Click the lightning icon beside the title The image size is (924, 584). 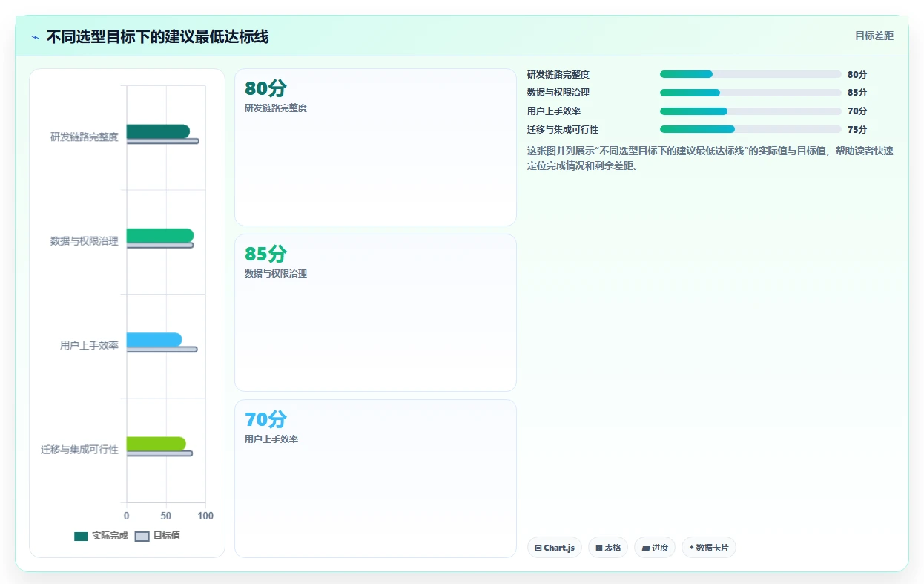tap(35, 37)
